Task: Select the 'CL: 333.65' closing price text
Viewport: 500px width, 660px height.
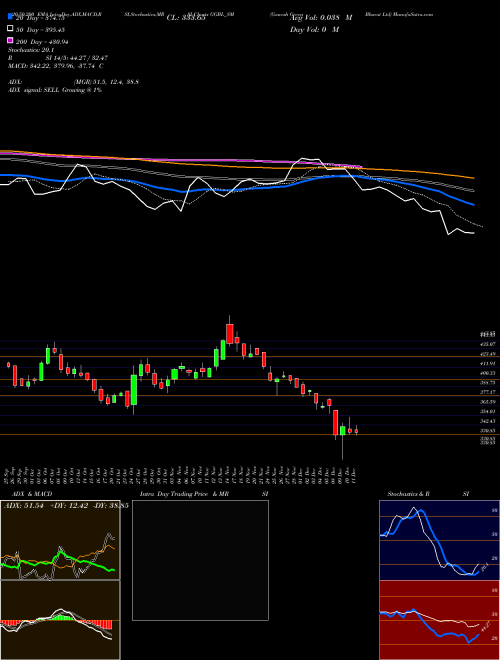Action: [186, 18]
